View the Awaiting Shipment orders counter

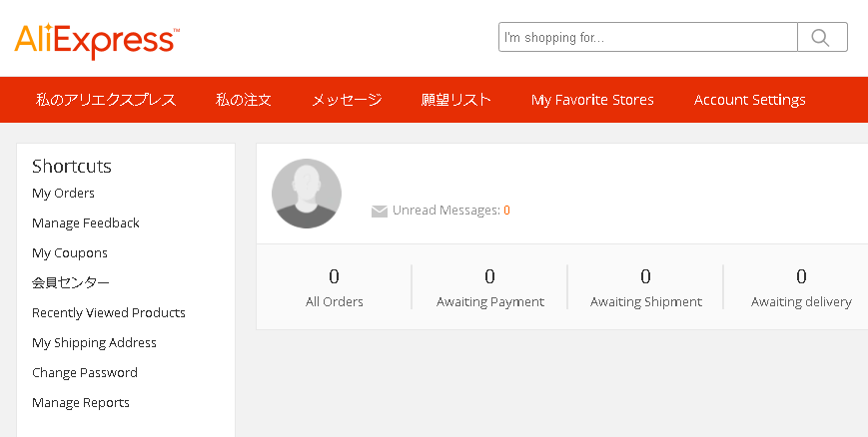645,287
